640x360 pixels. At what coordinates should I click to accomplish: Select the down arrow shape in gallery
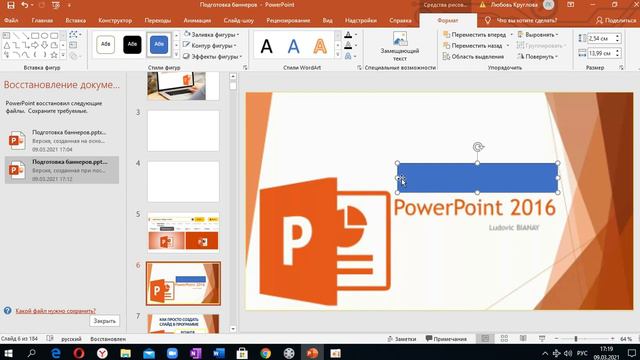coord(44,45)
